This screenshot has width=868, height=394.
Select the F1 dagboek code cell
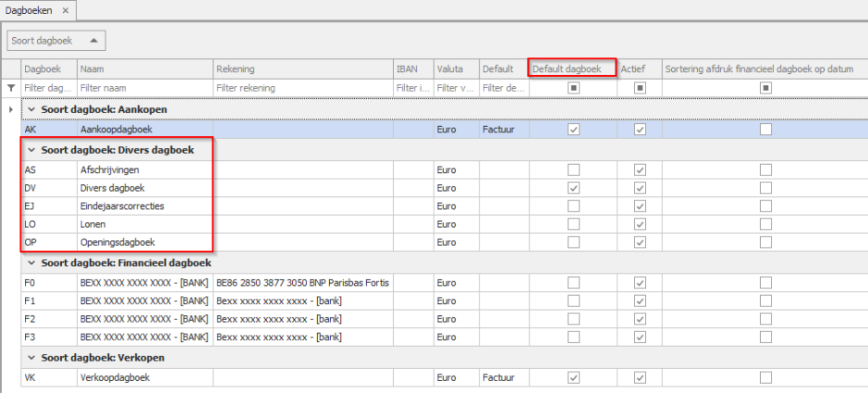point(49,301)
